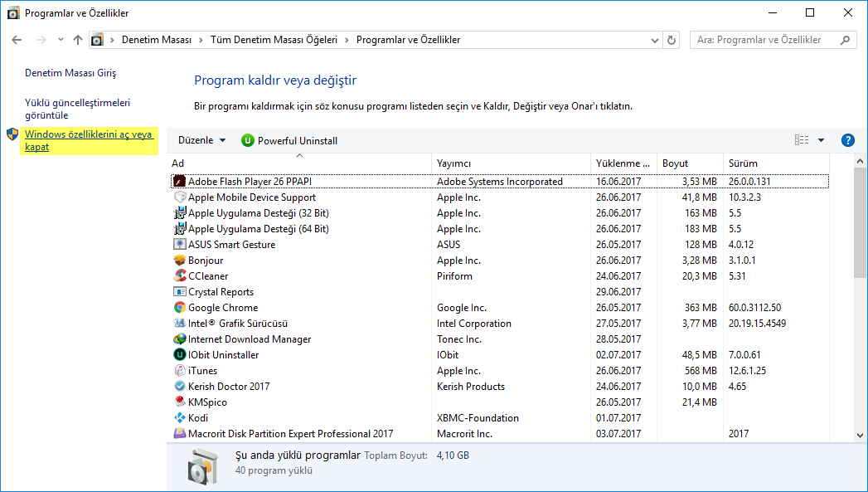This screenshot has height=492, width=868.
Task: Go back with the left arrow
Action: pos(17,40)
